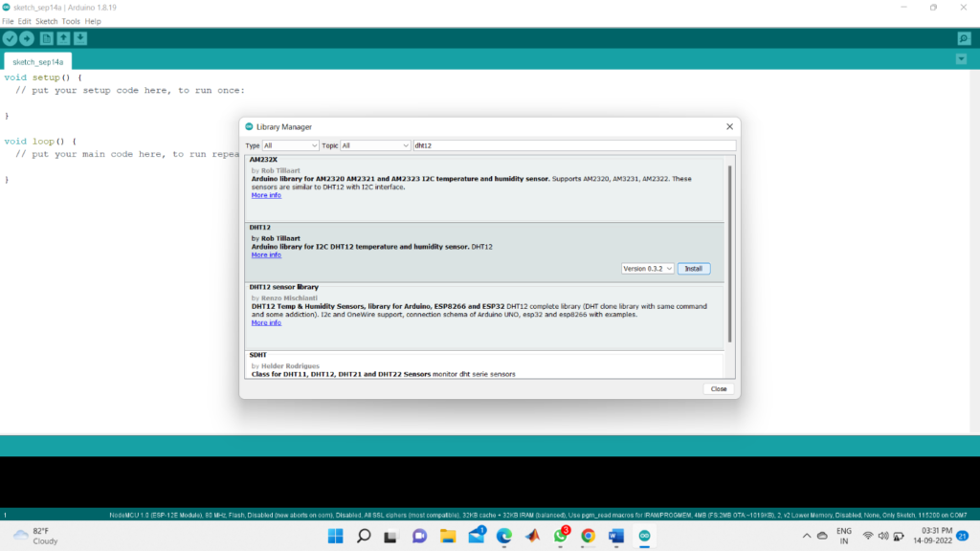
Task: Click the battery tray icon
Action: pyautogui.click(x=899, y=536)
